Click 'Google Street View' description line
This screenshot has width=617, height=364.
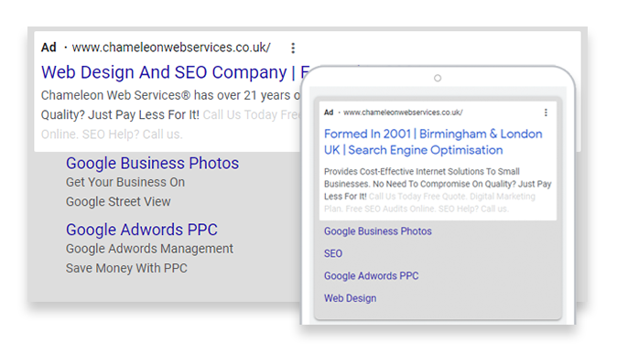click(118, 201)
